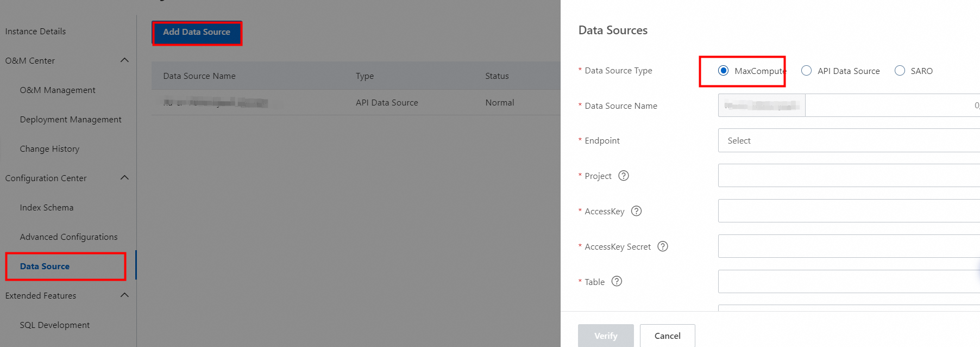Go to Index Schema page
Image resolution: width=980 pixels, height=347 pixels.
pyautogui.click(x=47, y=208)
